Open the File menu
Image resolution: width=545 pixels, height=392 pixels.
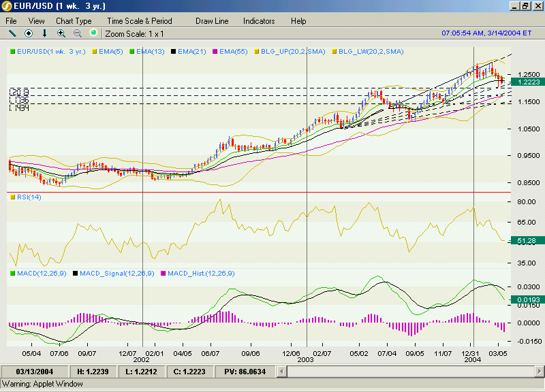point(11,21)
